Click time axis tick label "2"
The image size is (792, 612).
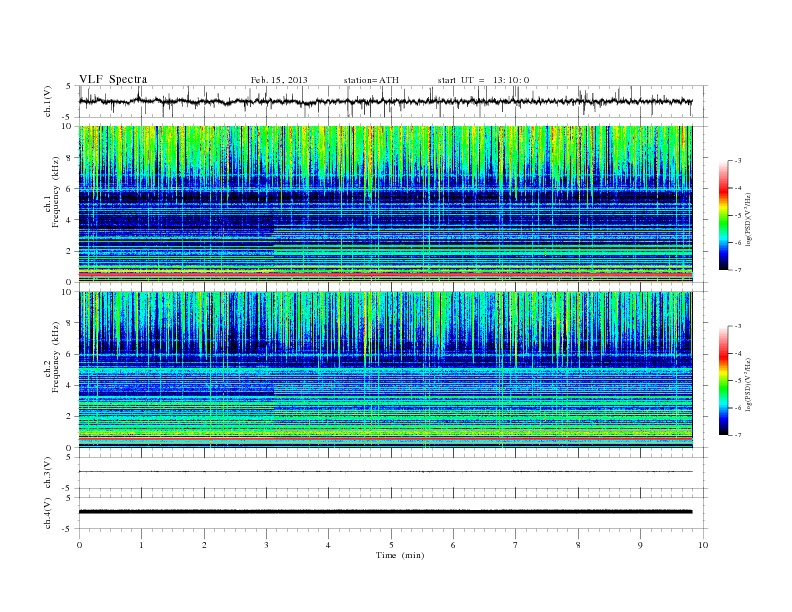click(x=204, y=545)
